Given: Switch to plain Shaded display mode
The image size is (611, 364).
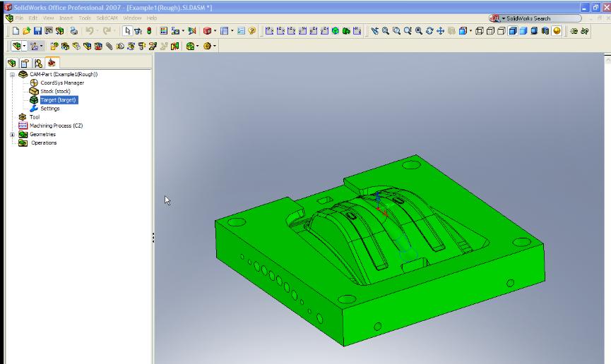Looking at the screenshot, I should pyautogui.click(x=523, y=31).
